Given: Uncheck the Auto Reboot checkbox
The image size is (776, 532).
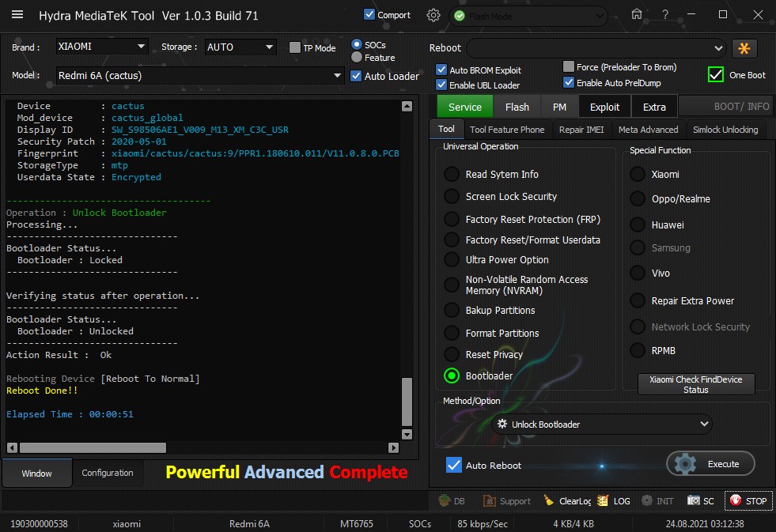Looking at the screenshot, I should coord(454,465).
